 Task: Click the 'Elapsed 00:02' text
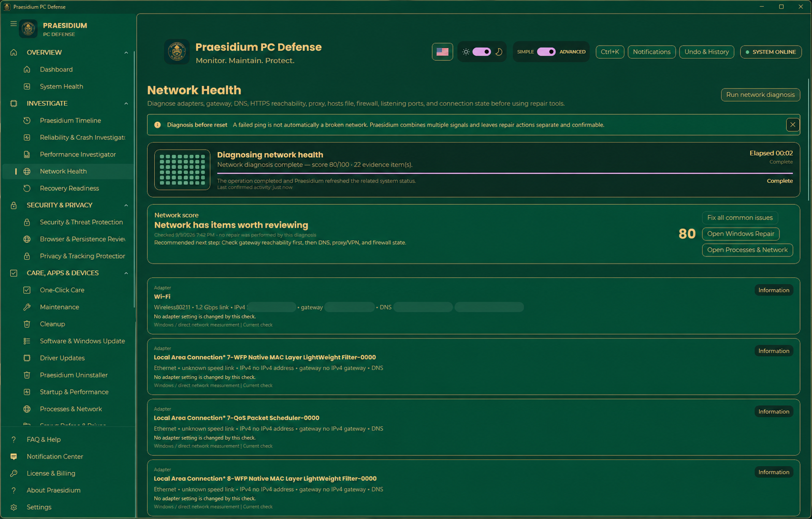(771, 153)
